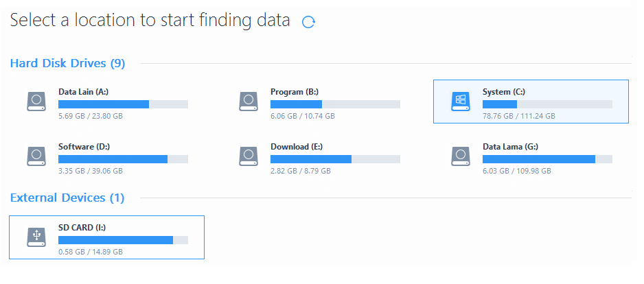Select the Program (B:) drive icon
Viewport: 644px width, 284px height.
pyautogui.click(x=249, y=102)
